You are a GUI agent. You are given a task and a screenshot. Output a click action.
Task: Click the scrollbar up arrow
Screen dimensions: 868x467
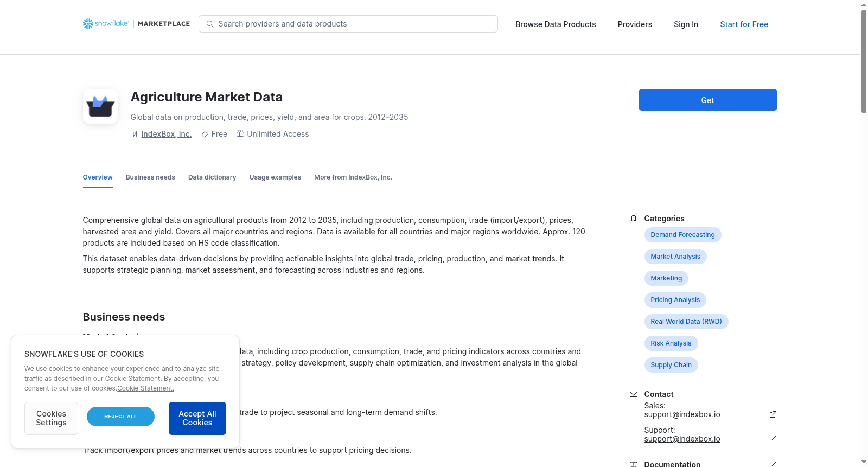pos(864,4)
